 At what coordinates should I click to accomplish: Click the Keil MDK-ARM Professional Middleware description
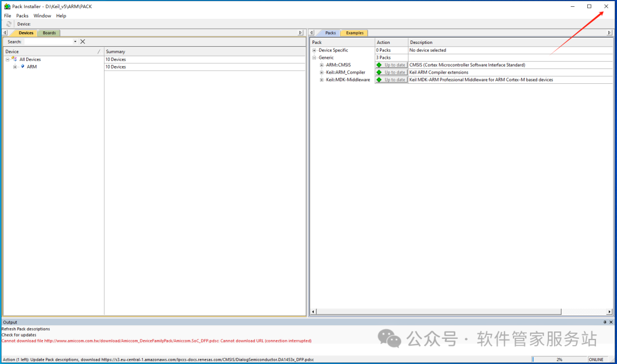pyautogui.click(x=481, y=80)
